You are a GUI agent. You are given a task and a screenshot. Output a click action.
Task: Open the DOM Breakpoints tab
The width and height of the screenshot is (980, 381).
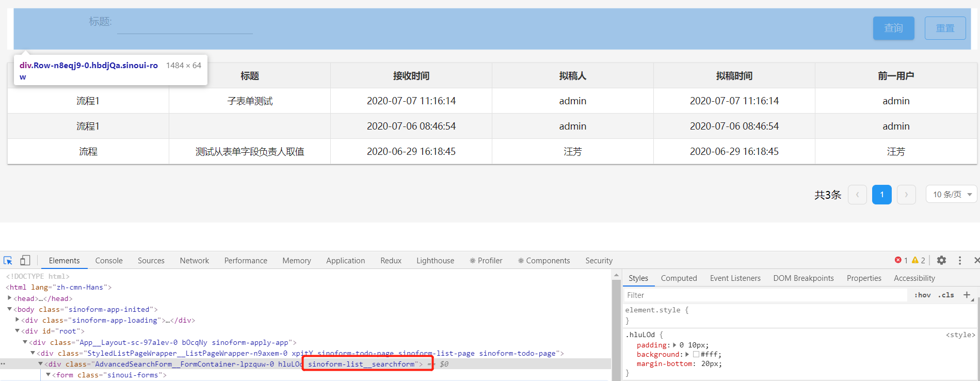[x=804, y=278]
